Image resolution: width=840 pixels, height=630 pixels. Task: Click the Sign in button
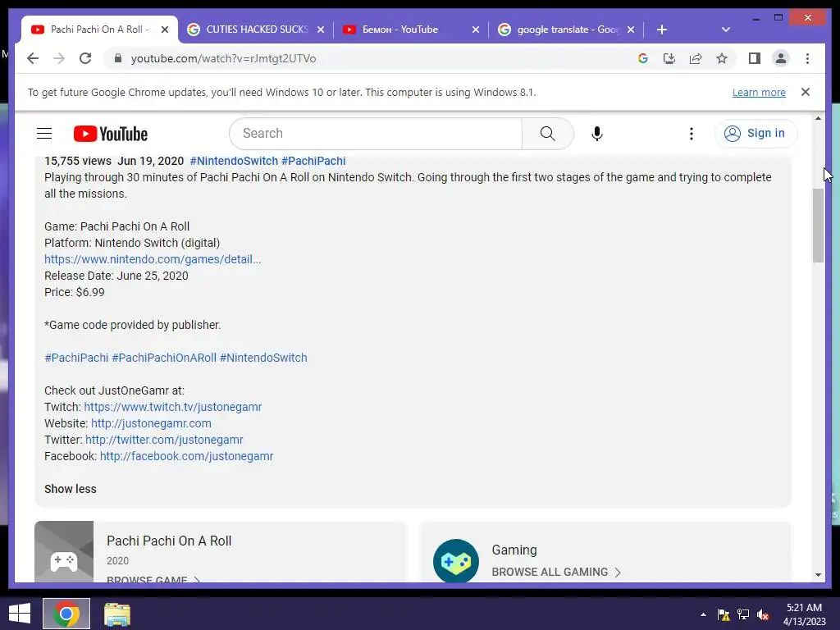coord(756,134)
